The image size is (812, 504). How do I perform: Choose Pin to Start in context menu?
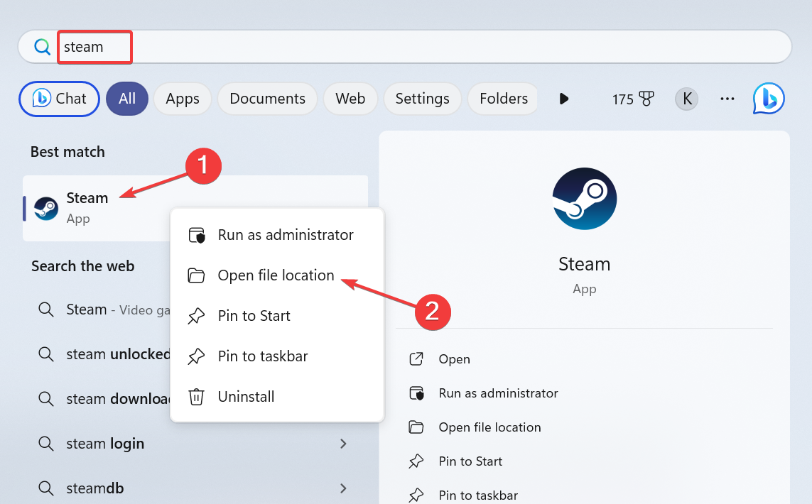[x=277, y=316]
